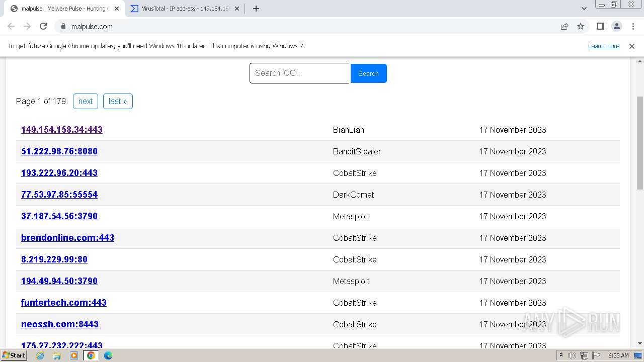Open Windows Media Player from taskbar
Viewport: 644px width, 362px height.
point(74,355)
